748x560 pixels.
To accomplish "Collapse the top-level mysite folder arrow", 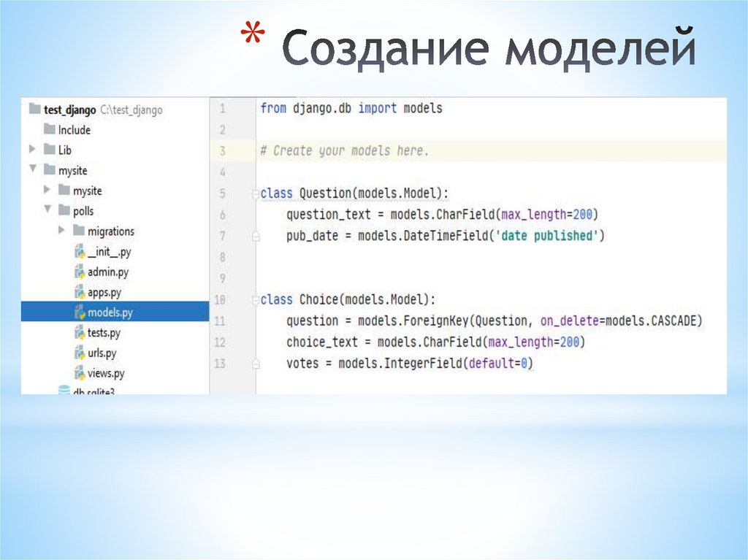I will [x=32, y=169].
